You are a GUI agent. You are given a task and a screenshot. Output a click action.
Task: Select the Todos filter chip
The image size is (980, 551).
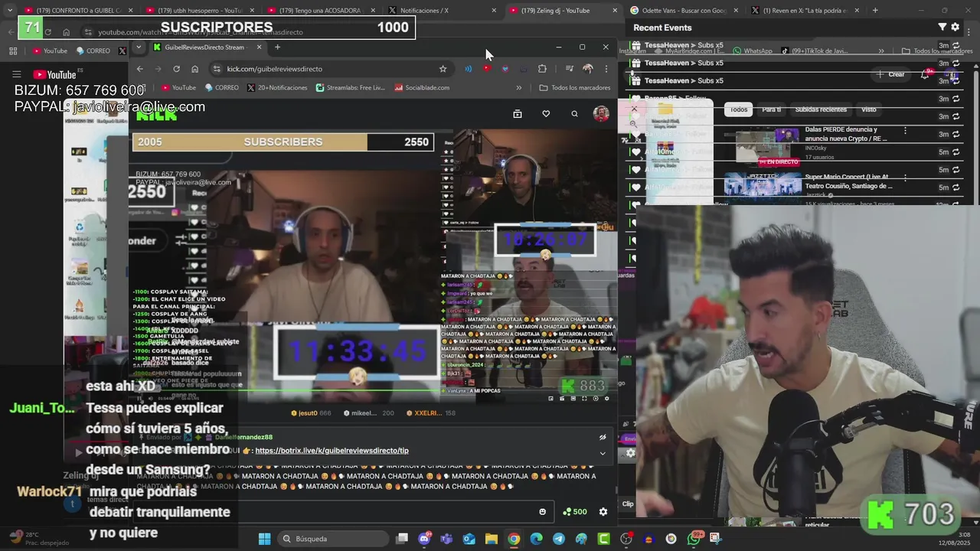738,109
